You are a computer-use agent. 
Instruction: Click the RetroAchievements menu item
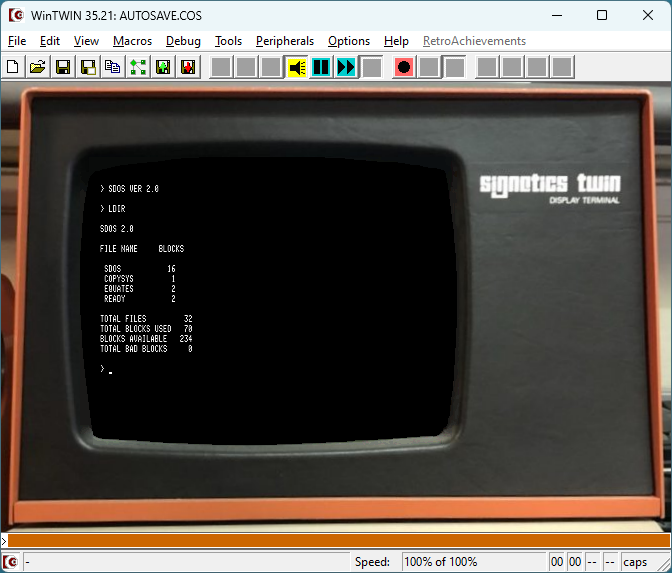[x=474, y=41]
